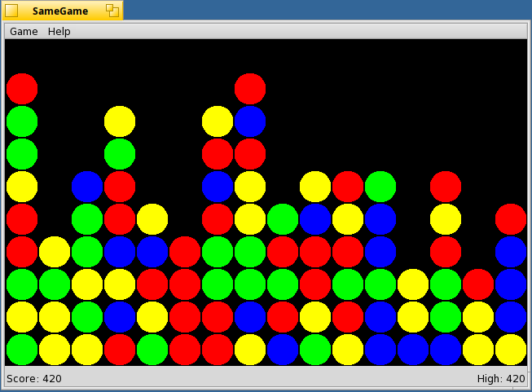This screenshot has height=392, width=532.
Task: Select the topmost yellow ball of the second column
Action: pyautogui.click(x=55, y=252)
